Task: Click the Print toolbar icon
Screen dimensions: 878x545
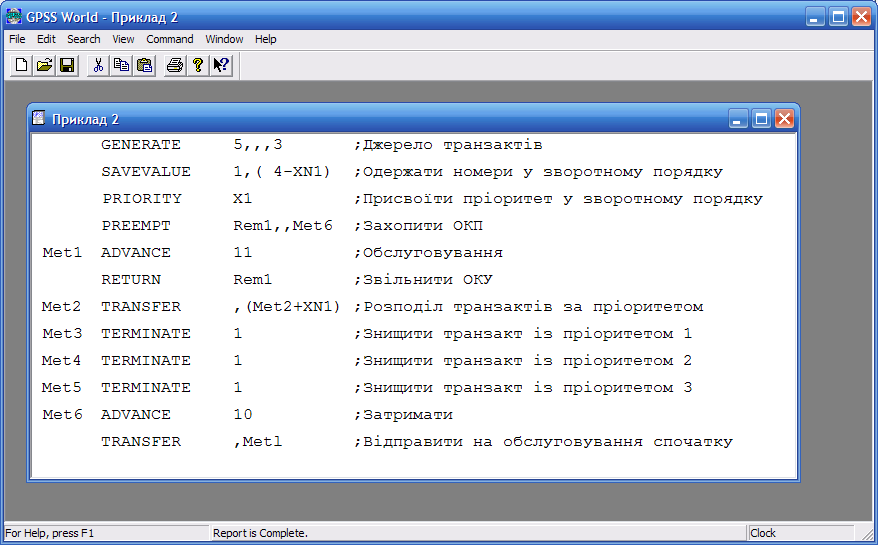Action: point(175,66)
